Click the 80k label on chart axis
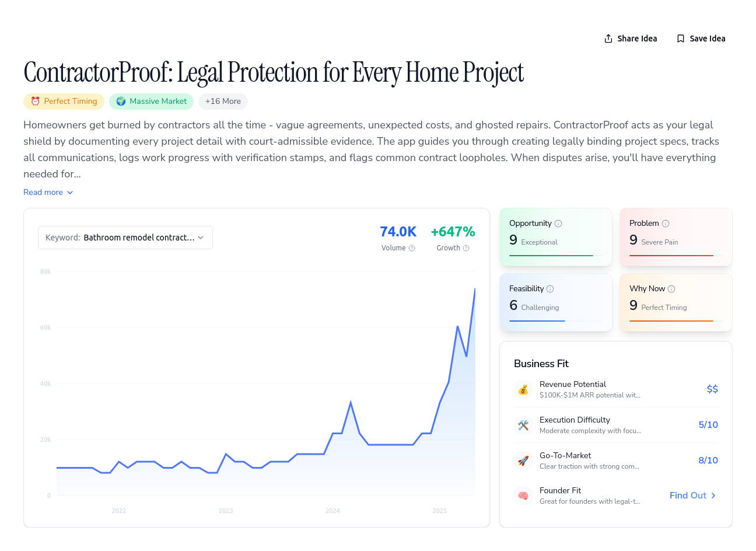 point(45,271)
